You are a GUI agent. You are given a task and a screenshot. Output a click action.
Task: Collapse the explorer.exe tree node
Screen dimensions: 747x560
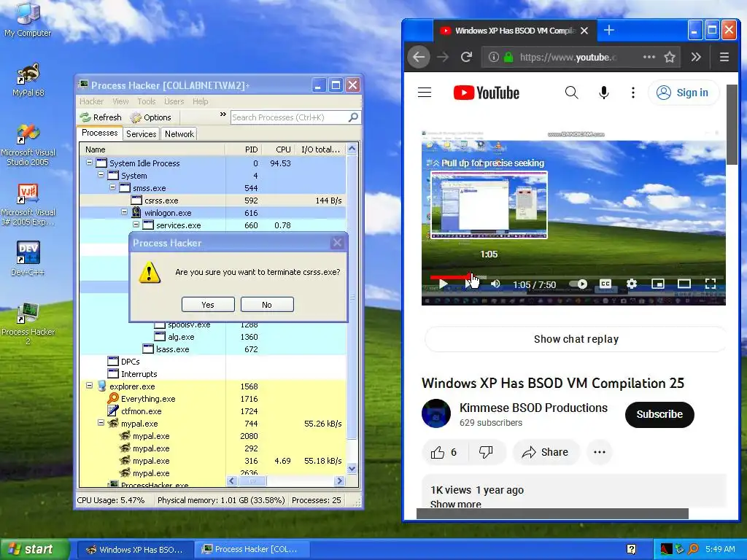[89, 385]
